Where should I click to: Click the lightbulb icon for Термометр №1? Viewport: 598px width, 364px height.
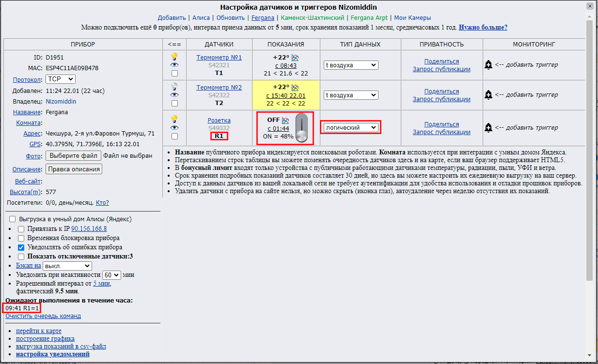click(174, 57)
